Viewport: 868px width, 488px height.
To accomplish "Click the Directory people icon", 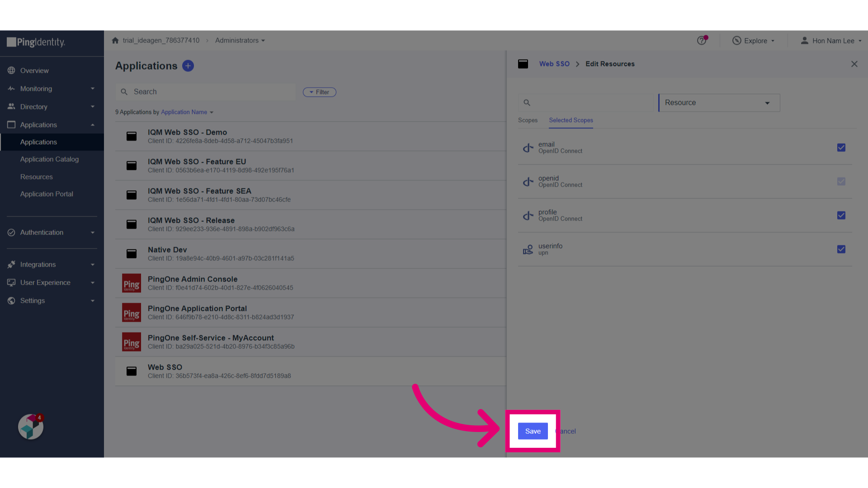I will click(11, 107).
